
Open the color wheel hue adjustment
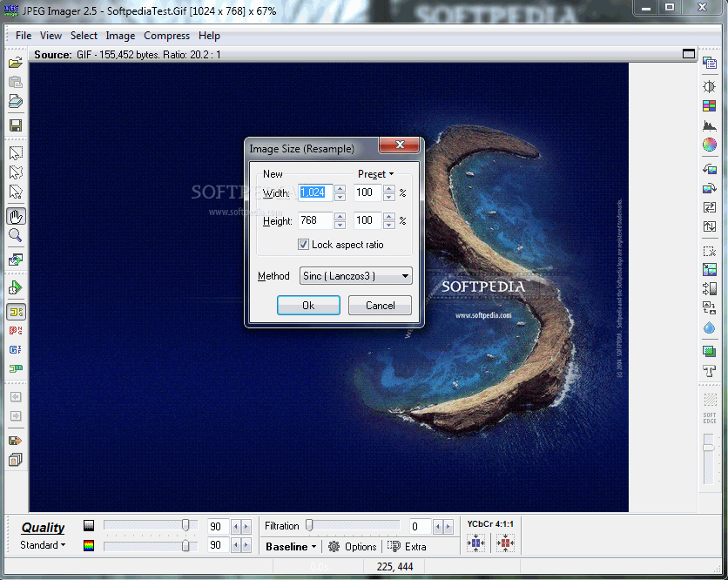click(x=710, y=145)
